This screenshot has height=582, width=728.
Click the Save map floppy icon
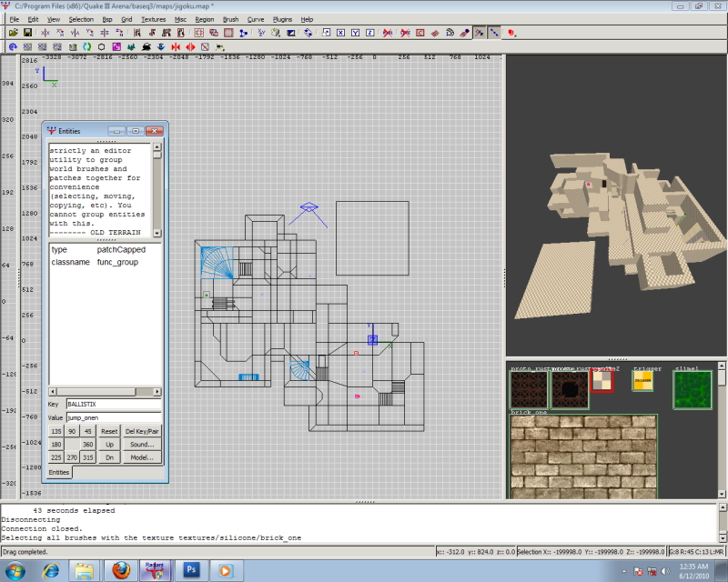28,33
